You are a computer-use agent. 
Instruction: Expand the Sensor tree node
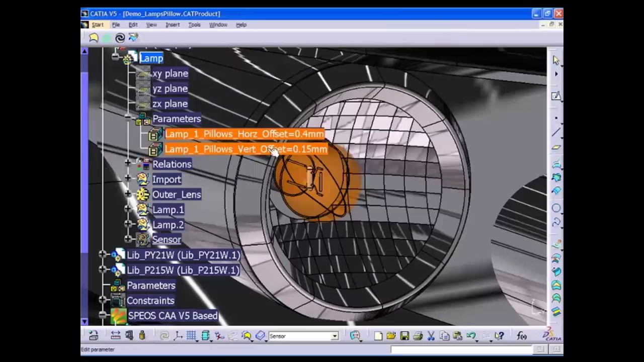pyautogui.click(x=128, y=239)
